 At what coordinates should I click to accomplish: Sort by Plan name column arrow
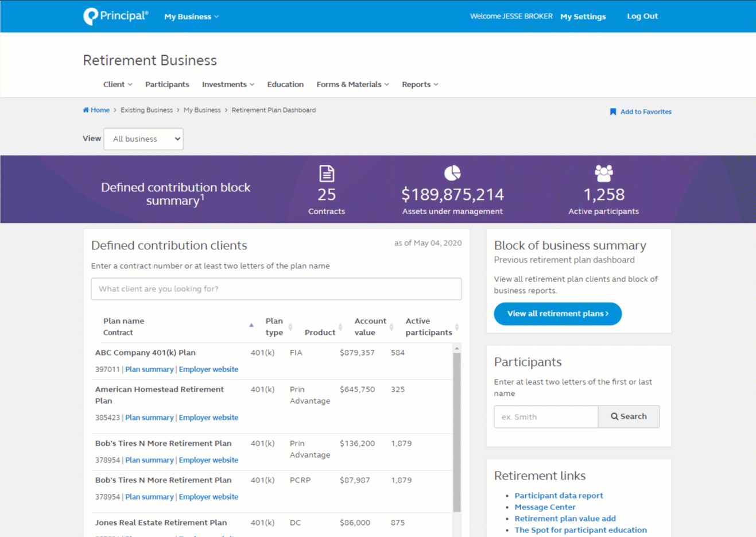[x=251, y=326]
